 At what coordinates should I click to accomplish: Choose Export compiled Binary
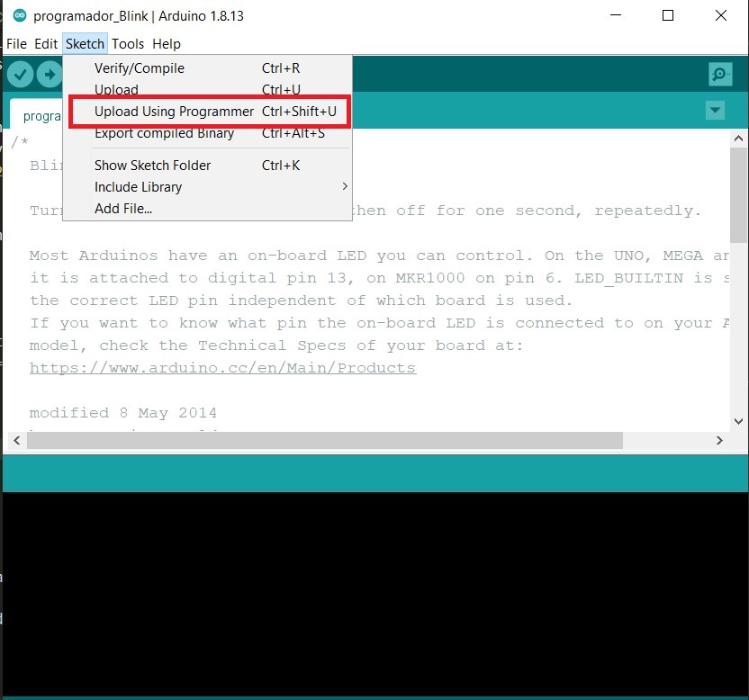[x=207, y=133]
